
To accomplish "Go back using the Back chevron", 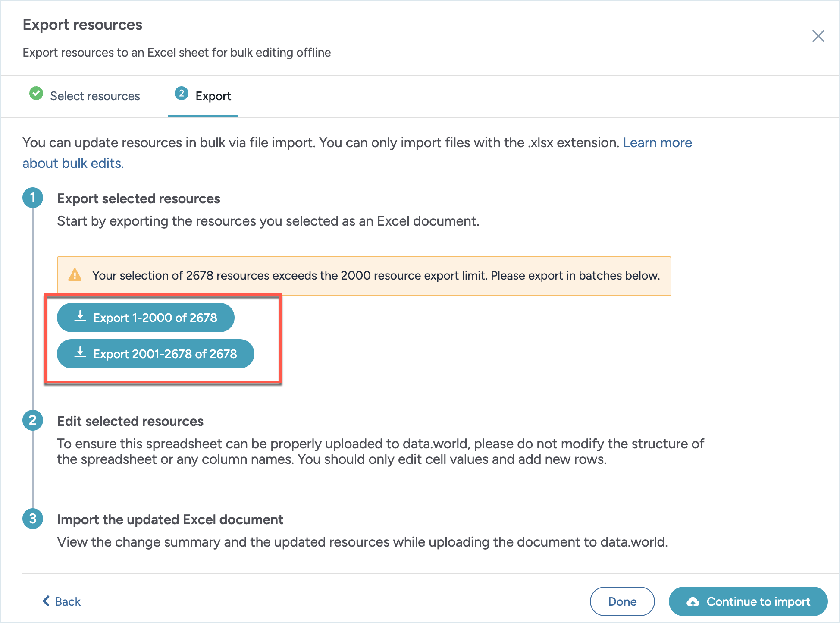I will (47, 601).
